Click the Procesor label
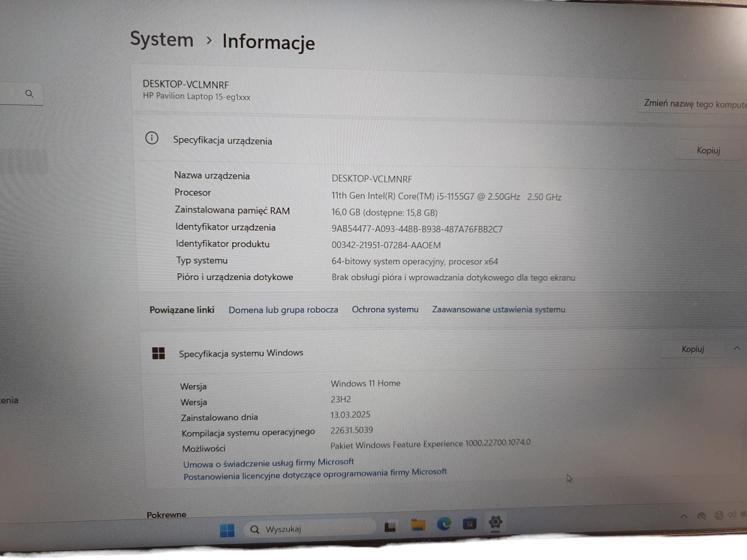 click(193, 193)
